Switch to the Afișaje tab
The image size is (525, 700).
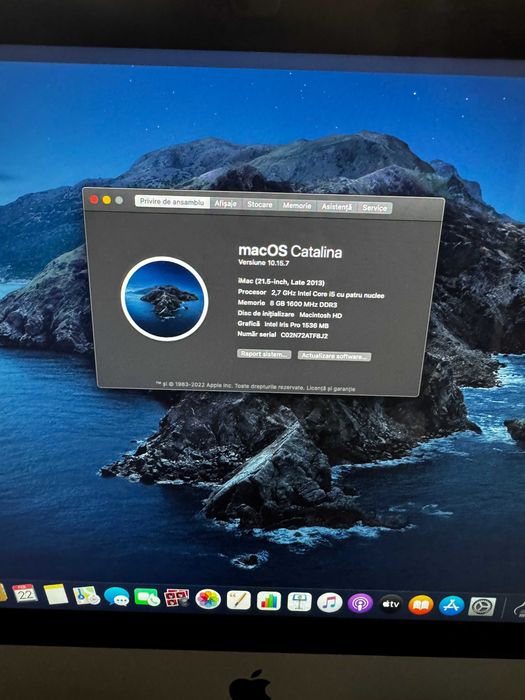tap(225, 204)
